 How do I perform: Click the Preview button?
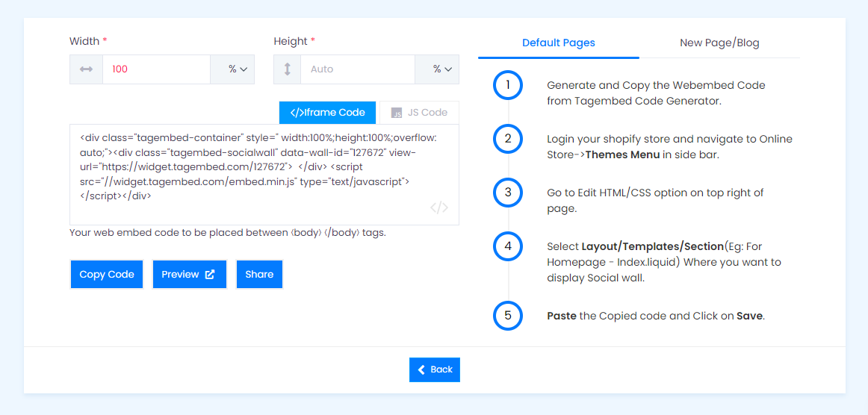tap(189, 275)
